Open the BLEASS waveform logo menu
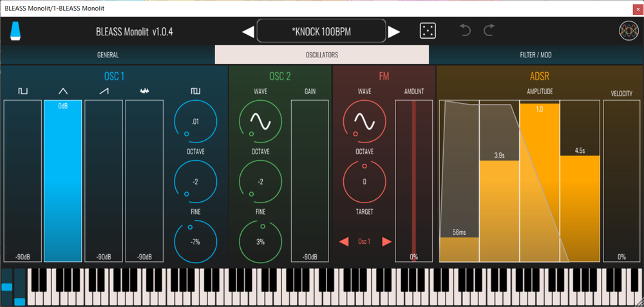Screen dimensions: 644x307 click(629, 31)
